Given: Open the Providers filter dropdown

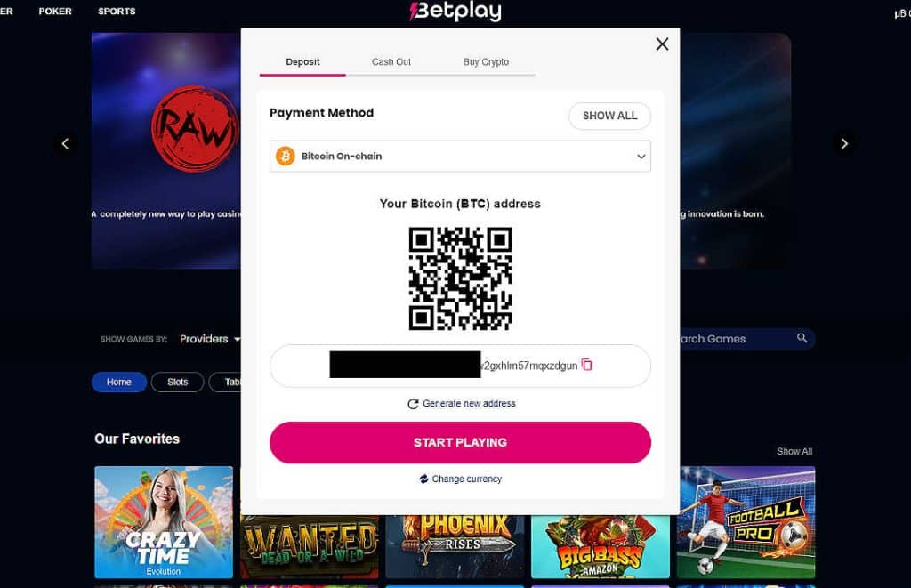Looking at the screenshot, I should click(x=210, y=339).
